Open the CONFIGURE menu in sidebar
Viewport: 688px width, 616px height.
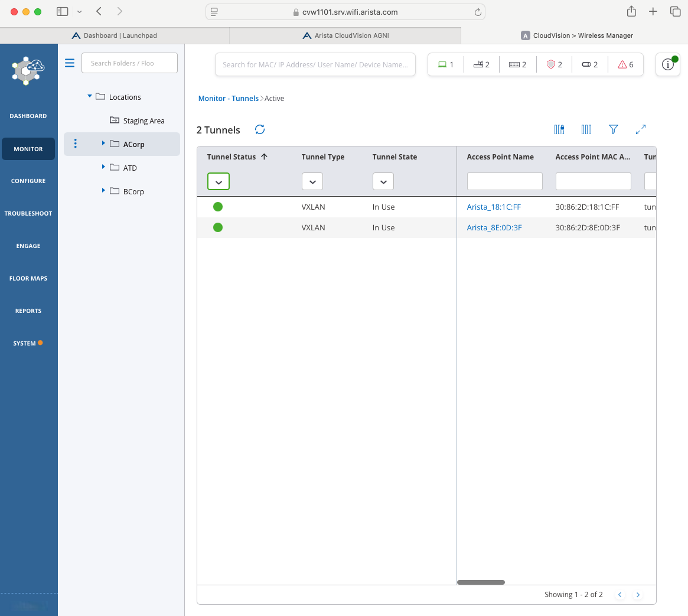coord(28,181)
